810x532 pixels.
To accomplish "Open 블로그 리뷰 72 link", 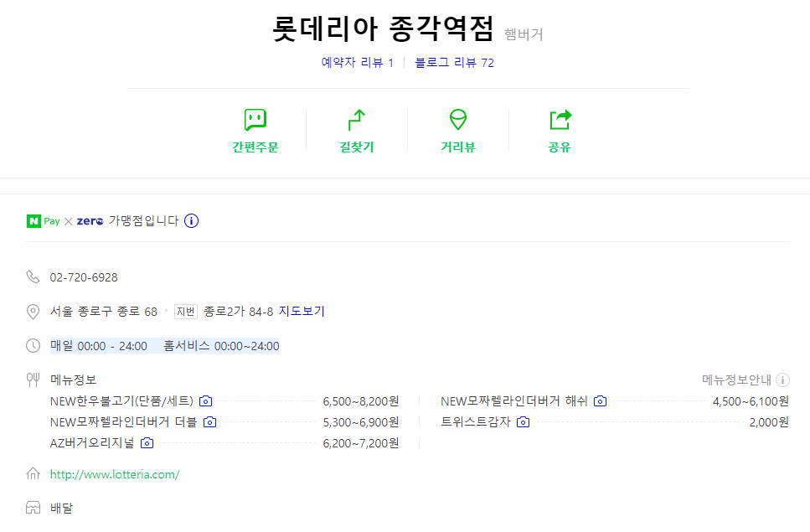I will click(x=455, y=63).
